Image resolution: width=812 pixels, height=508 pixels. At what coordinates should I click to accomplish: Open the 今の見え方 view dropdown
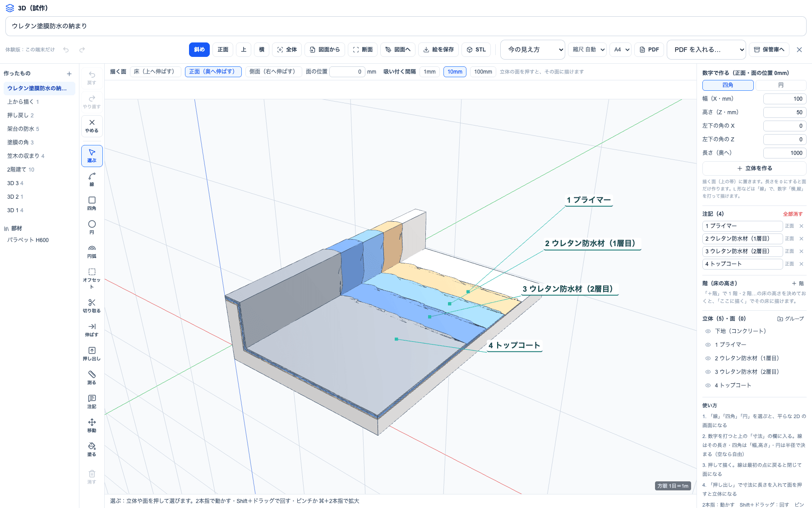pyautogui.click(x=533, y=50)
